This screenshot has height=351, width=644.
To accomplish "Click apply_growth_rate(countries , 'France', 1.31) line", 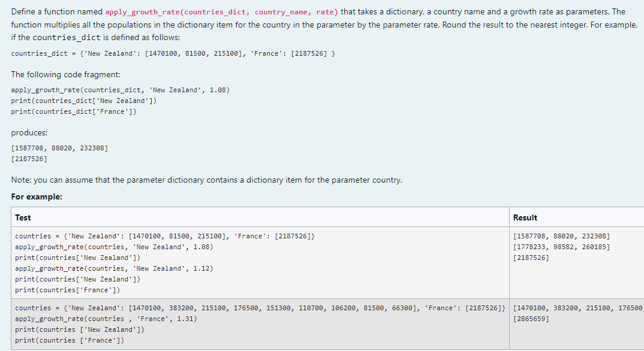I will click(x=106, y=319).
